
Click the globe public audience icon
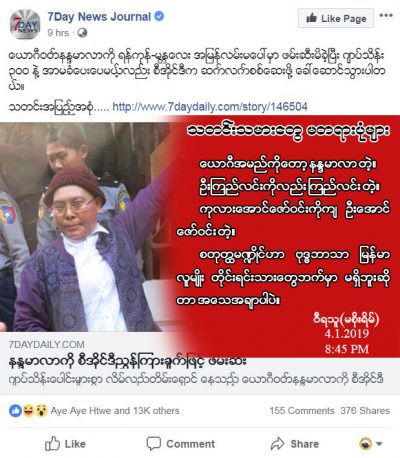82,33
